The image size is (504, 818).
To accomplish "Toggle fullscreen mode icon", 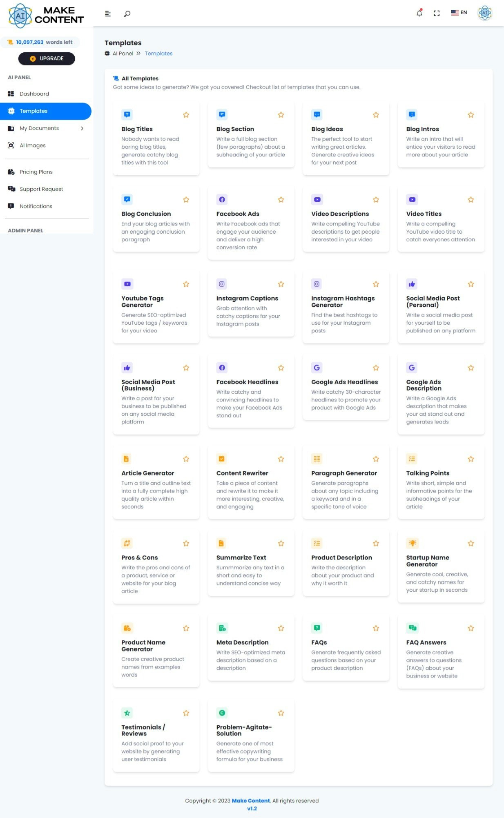I will [x=437, y=13].
